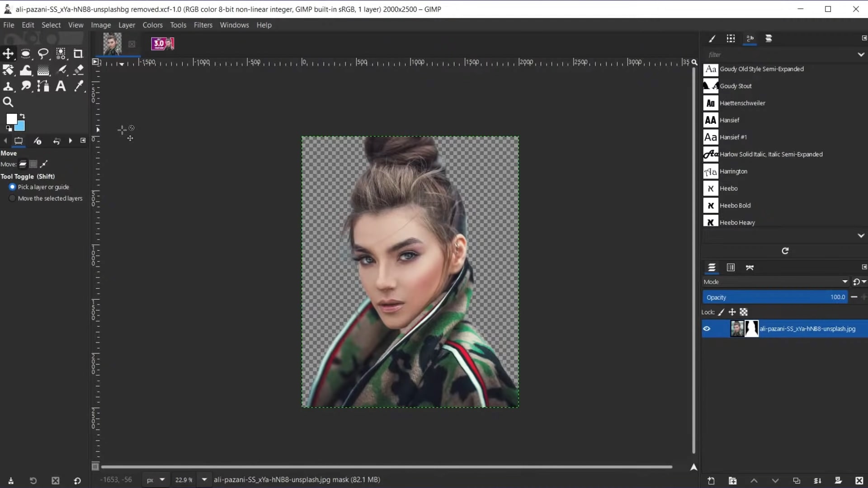868x488 pixels.
Task: Open the Colors menu
Action: point(152,25)
